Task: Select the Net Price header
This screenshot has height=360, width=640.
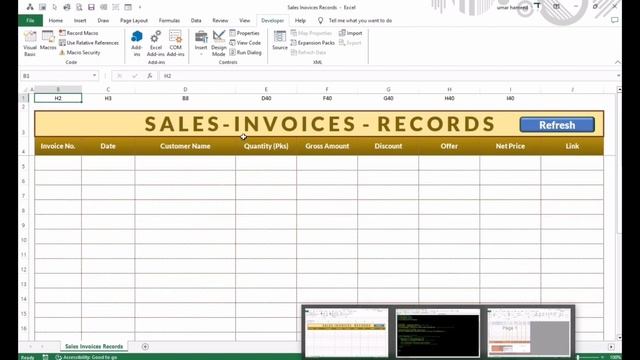Action: (510, 146)
